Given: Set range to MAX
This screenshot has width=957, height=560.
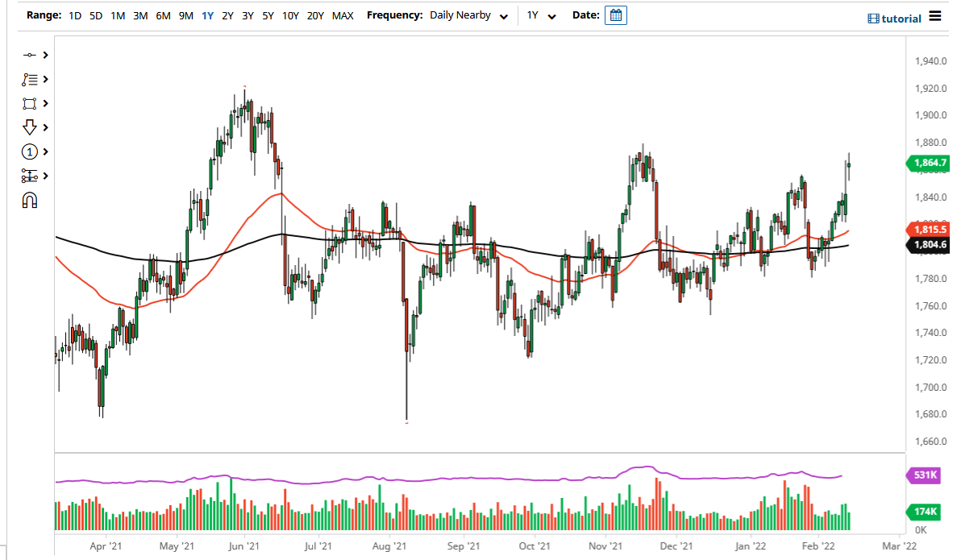Looking at the screenshot, I should (x=343, y=16).
